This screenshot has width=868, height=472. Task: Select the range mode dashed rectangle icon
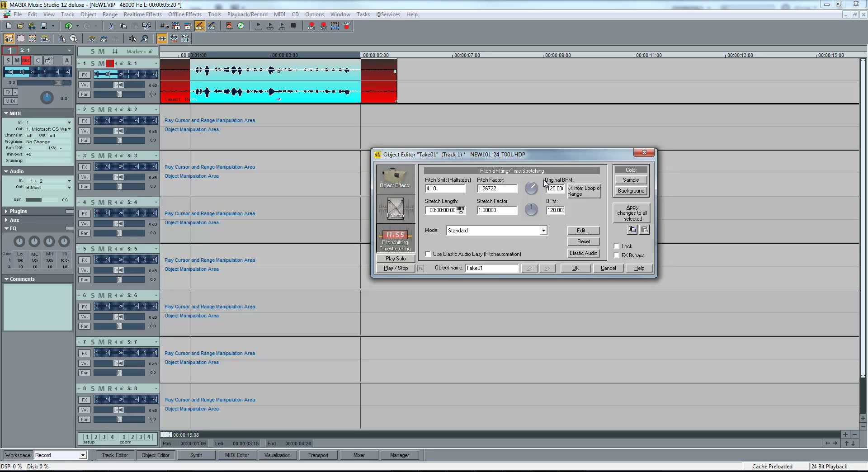[20, 38]
